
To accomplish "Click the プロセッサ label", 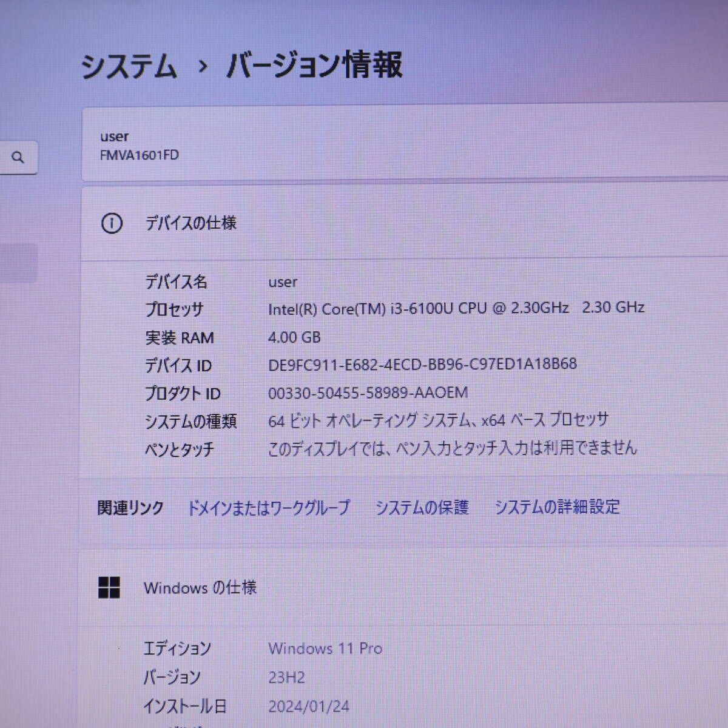I will [174, 309].
